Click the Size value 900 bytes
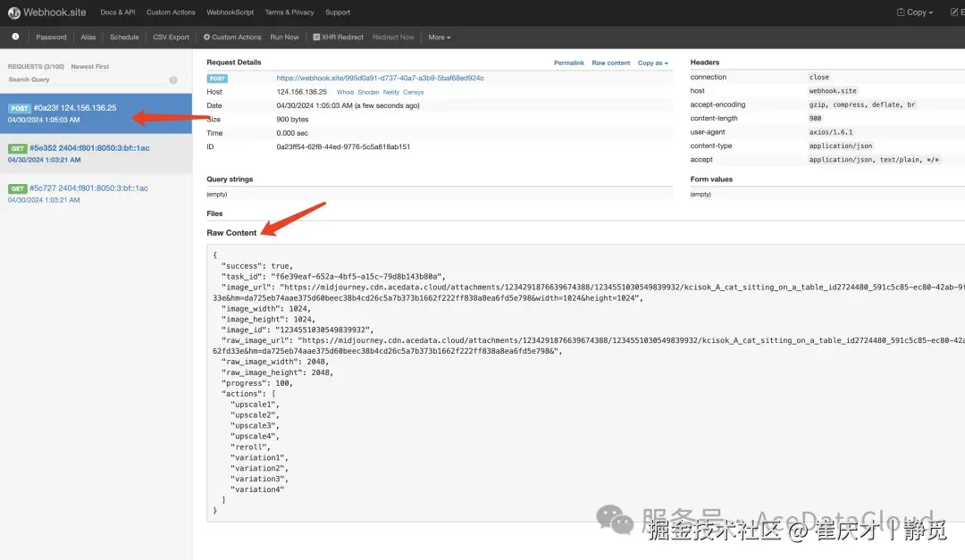Viewport: 965px width, 560px height. 292,120
